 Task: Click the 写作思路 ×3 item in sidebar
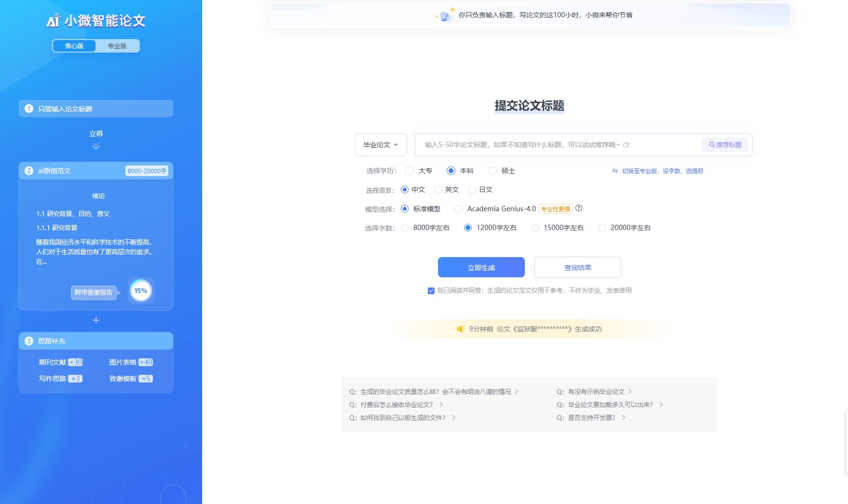[x=60, y=378]
